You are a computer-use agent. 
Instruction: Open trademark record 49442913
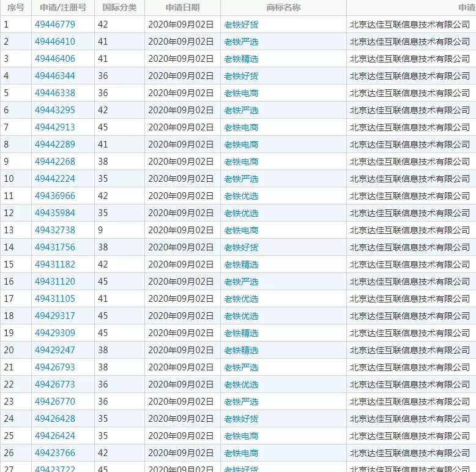coord(55,127)
